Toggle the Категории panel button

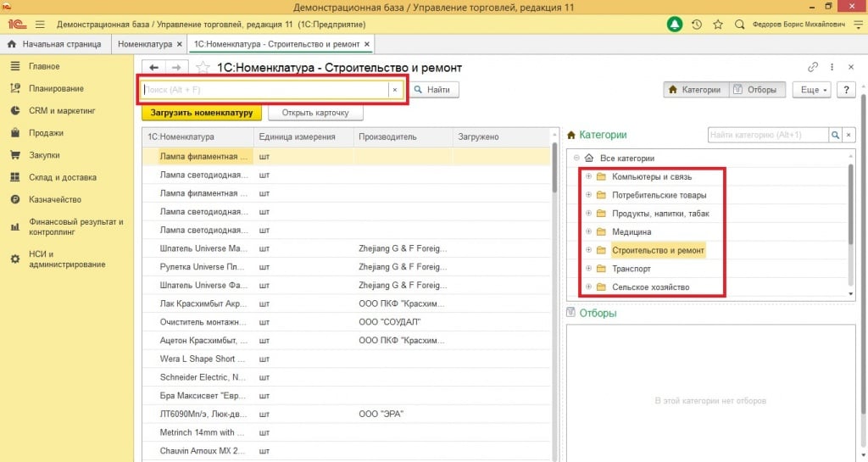(695, 89)
